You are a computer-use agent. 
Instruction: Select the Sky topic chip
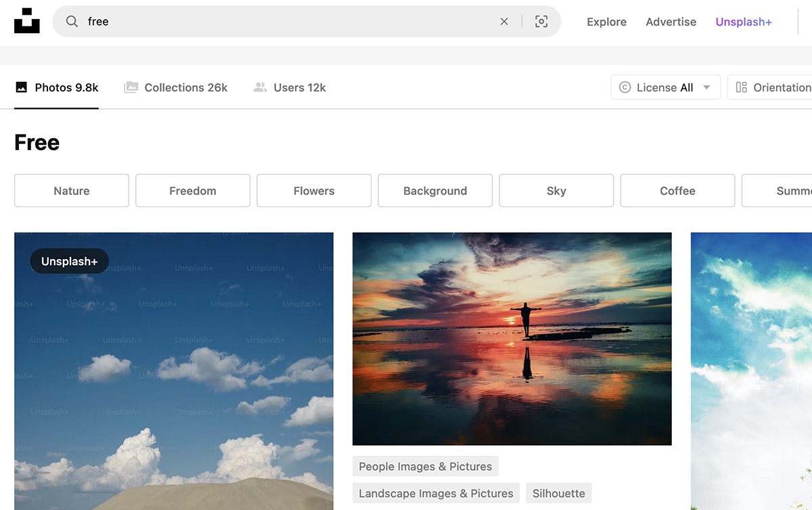556,191
